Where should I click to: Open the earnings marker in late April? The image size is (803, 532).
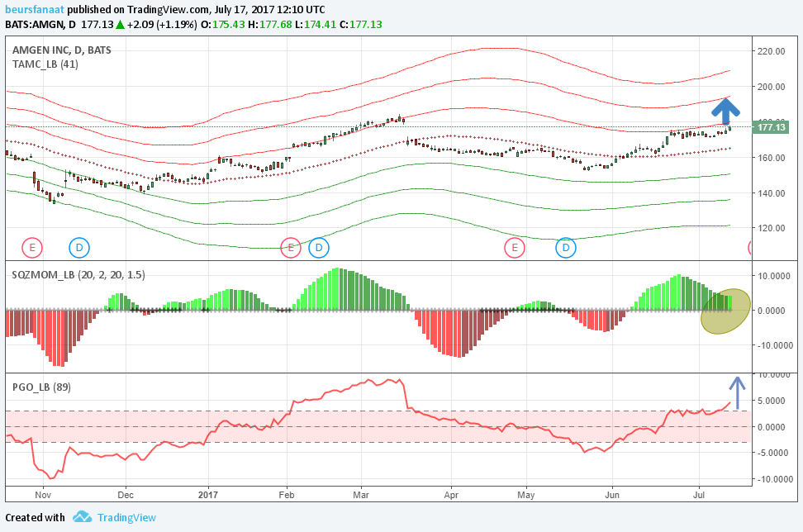(x=514, y=248)
